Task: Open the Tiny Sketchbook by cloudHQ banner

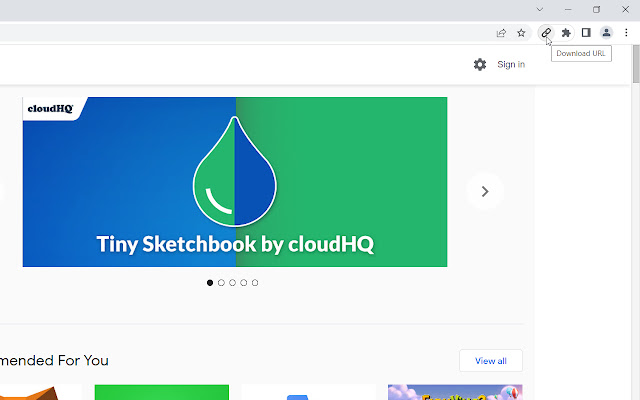Action: [x=235, y=182]
